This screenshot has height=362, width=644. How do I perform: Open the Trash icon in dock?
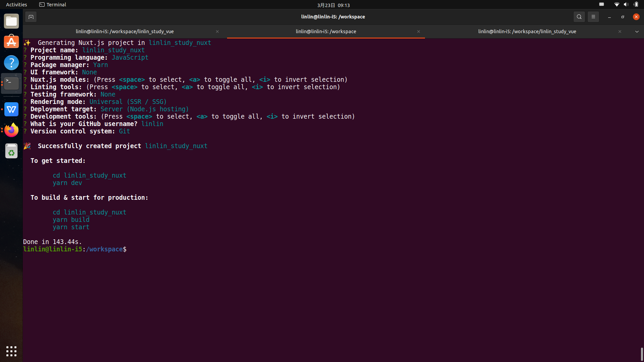[11, 151]
